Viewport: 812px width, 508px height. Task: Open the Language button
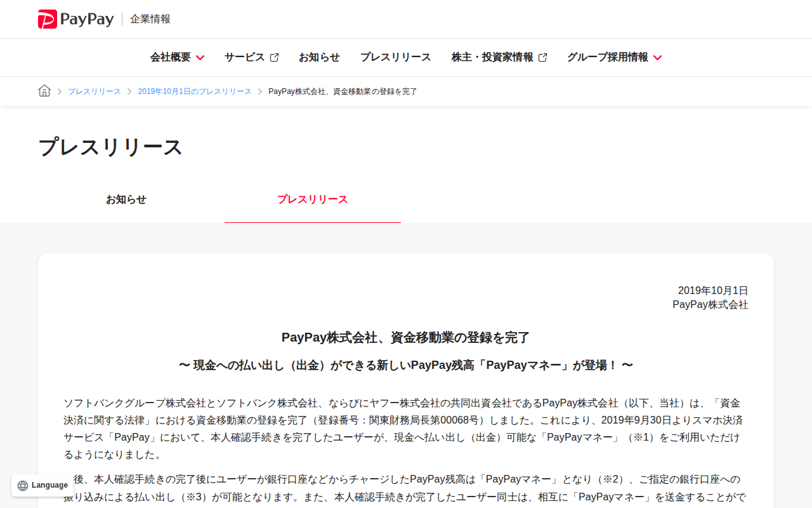(43, 485)
